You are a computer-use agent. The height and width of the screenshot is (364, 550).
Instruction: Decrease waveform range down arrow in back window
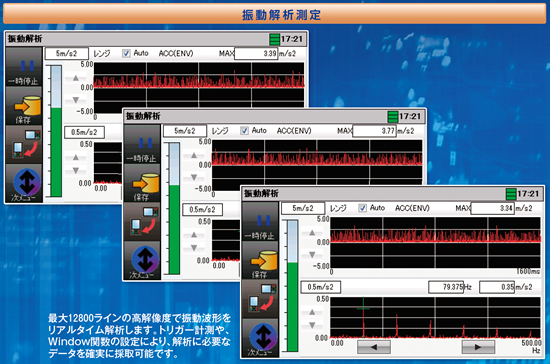75,100
